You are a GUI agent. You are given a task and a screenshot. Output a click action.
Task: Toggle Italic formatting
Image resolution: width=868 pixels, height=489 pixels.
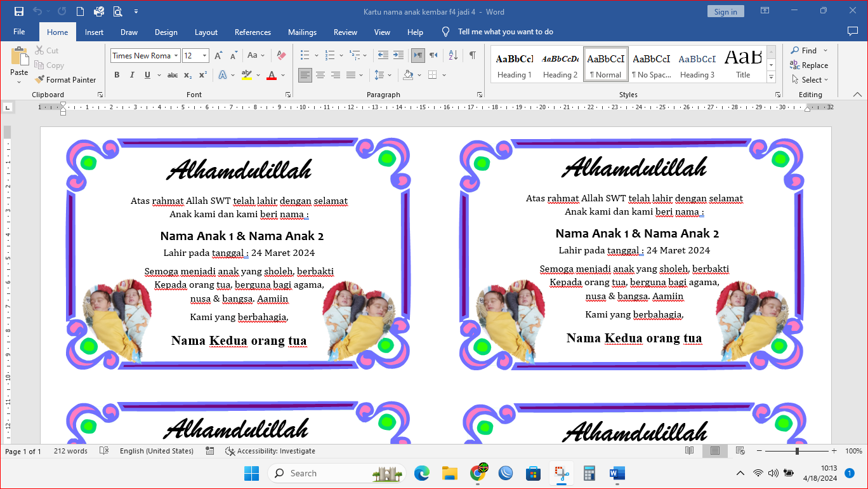132,75
